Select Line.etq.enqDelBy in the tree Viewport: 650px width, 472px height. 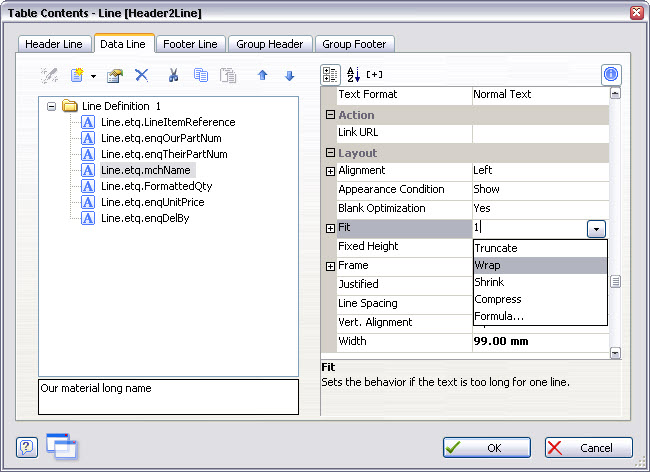pyautogui.click(x=145, y=218)
